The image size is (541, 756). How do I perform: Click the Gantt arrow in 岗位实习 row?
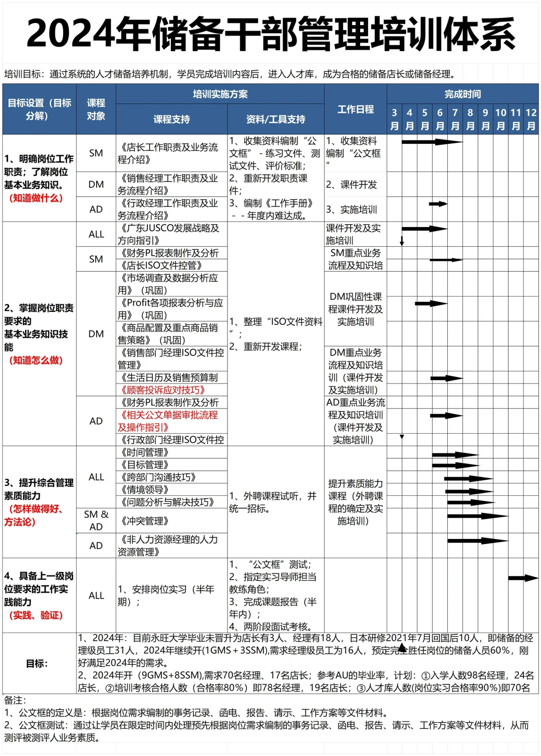point(523,578)
